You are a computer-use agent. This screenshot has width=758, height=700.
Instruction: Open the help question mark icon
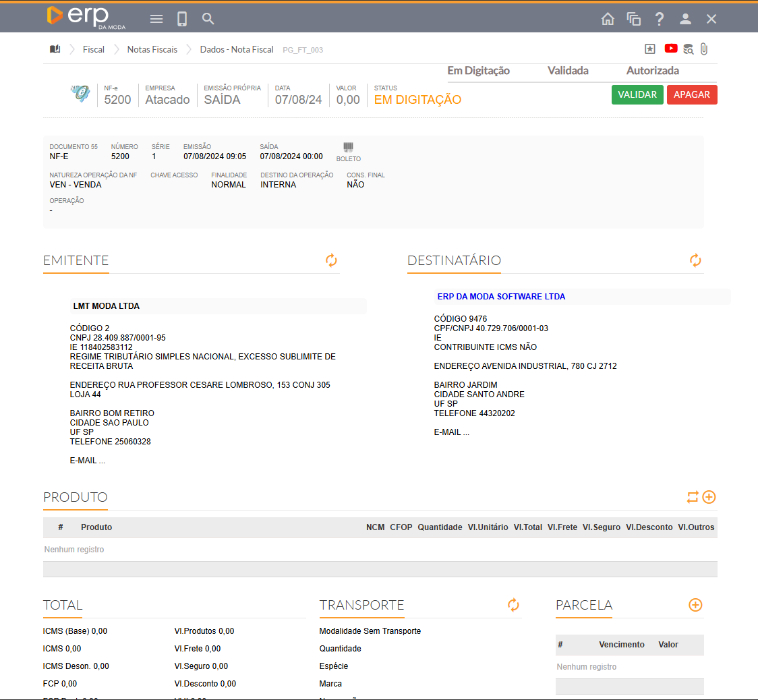[x=660, y=19]
